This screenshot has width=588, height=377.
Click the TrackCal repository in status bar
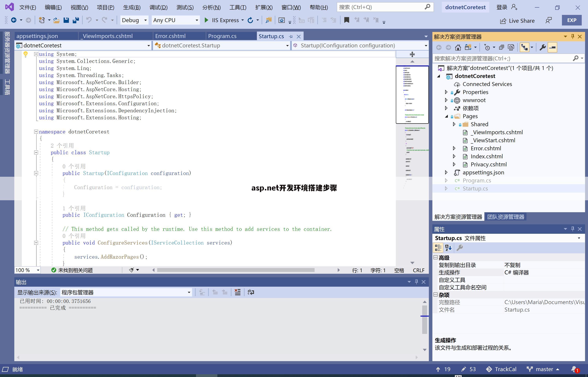tap(501, 369)
